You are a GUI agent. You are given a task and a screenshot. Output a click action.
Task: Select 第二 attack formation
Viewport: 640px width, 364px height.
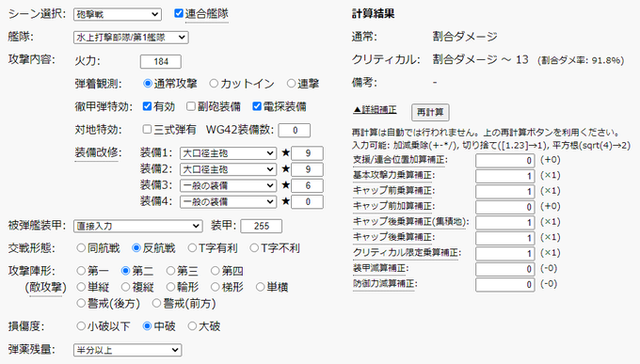pyautogui.click(x=126, y=271)
